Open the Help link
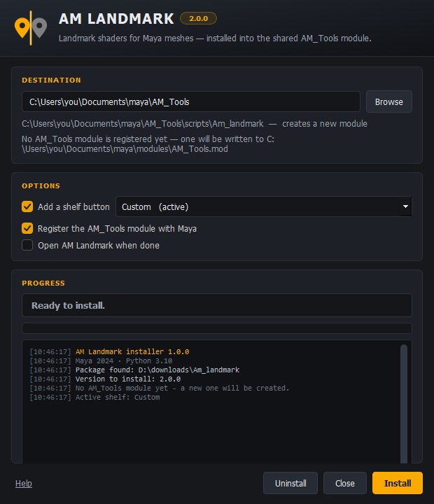This screenshot has width=434, height=504. point(24,483)
